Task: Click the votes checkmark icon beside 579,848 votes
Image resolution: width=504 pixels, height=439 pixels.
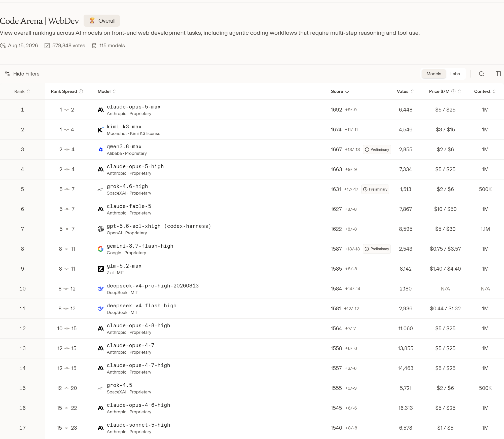Action: [x=47, y=46]
